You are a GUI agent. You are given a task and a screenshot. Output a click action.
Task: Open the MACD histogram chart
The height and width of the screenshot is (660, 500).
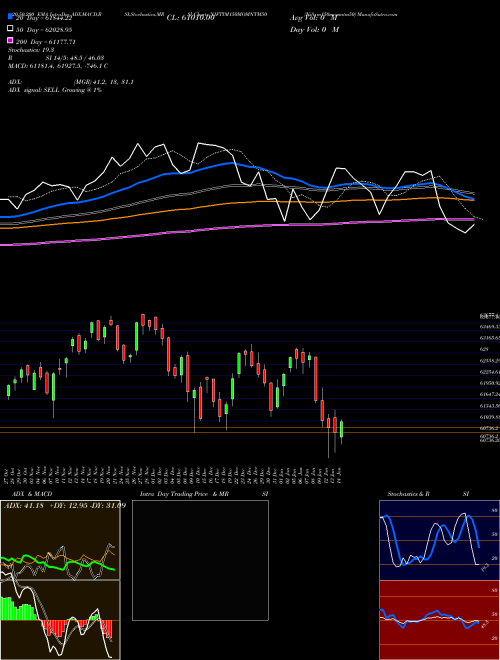(60, 620)
